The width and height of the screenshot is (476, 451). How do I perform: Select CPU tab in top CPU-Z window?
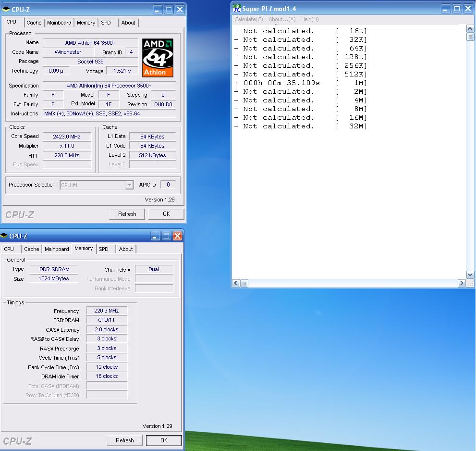pyautogui.click(x=11, y=22)
